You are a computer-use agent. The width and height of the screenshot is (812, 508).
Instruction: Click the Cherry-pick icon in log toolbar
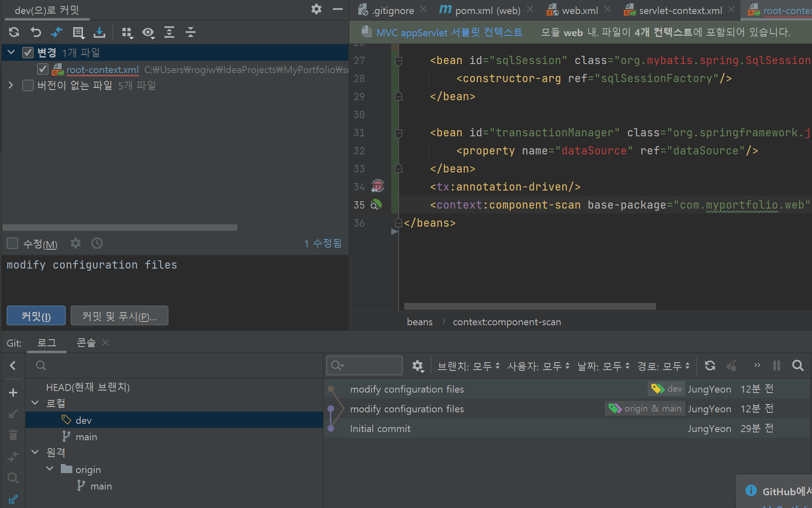(x=732, y=365)
